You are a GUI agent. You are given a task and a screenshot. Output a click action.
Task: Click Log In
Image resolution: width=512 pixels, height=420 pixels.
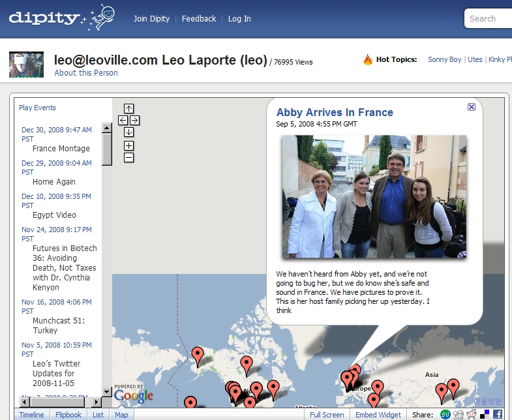(x=239, y=19)
